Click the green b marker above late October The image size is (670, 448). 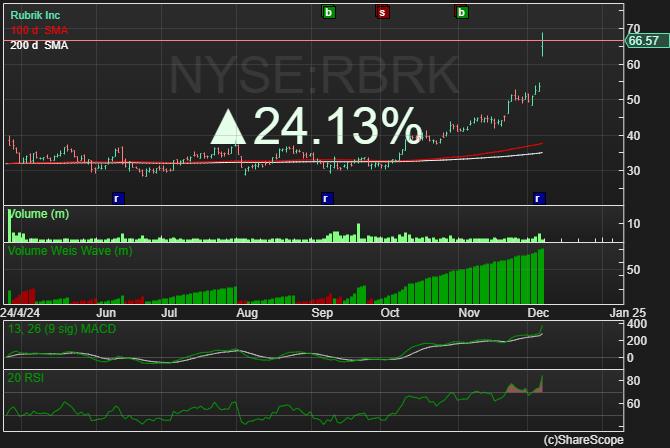click(x=461, y=12)
